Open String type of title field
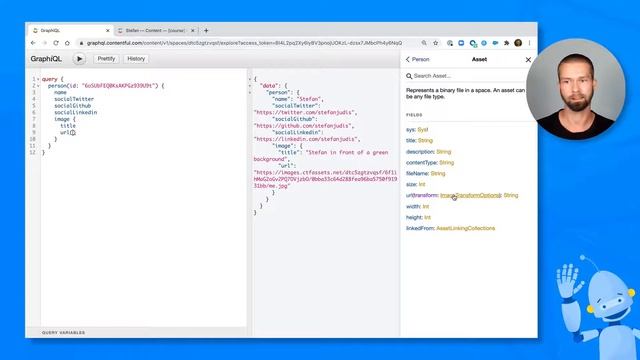Screen dimensions: 640x360 (x=425, y=140)
